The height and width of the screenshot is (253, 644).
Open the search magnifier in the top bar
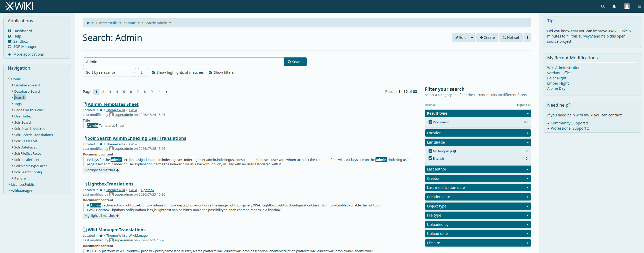(x=603, y=6)
